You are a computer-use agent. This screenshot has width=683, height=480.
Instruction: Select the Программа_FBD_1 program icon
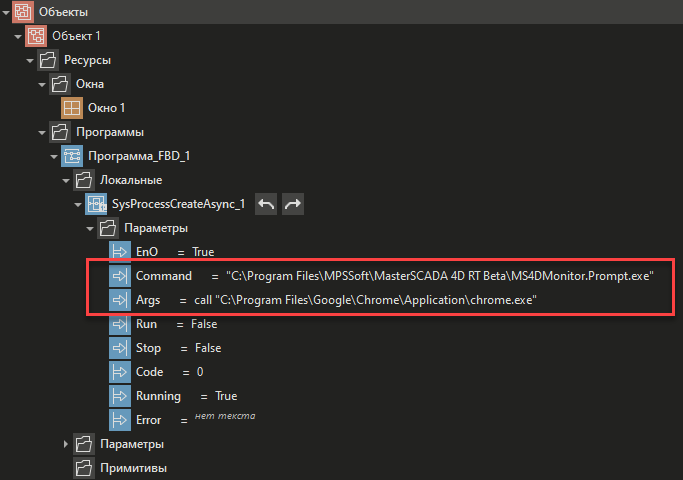[x=72, y=156]
